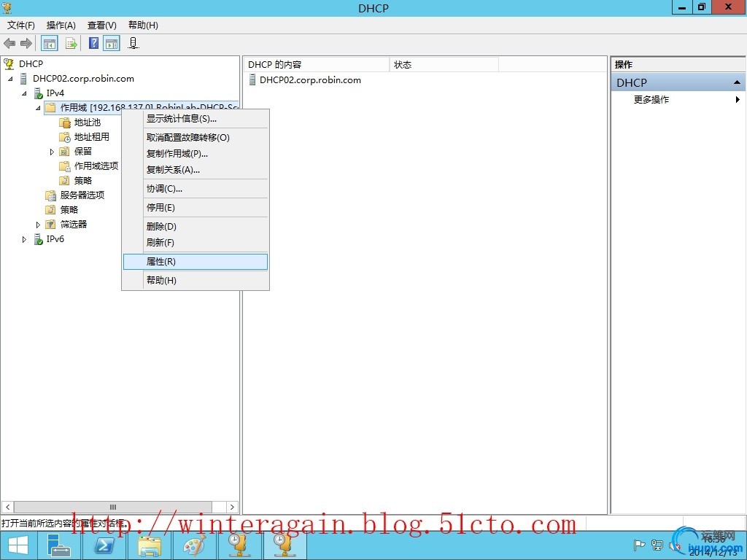Open File Explorer from the taskbar
This screenshot has width=747, height=560.
(x=150, y=545)
